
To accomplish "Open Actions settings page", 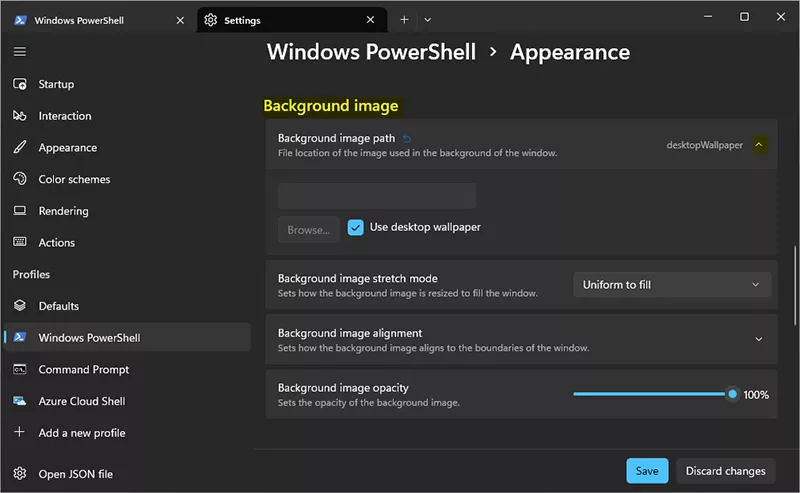I will coord(128,242).
